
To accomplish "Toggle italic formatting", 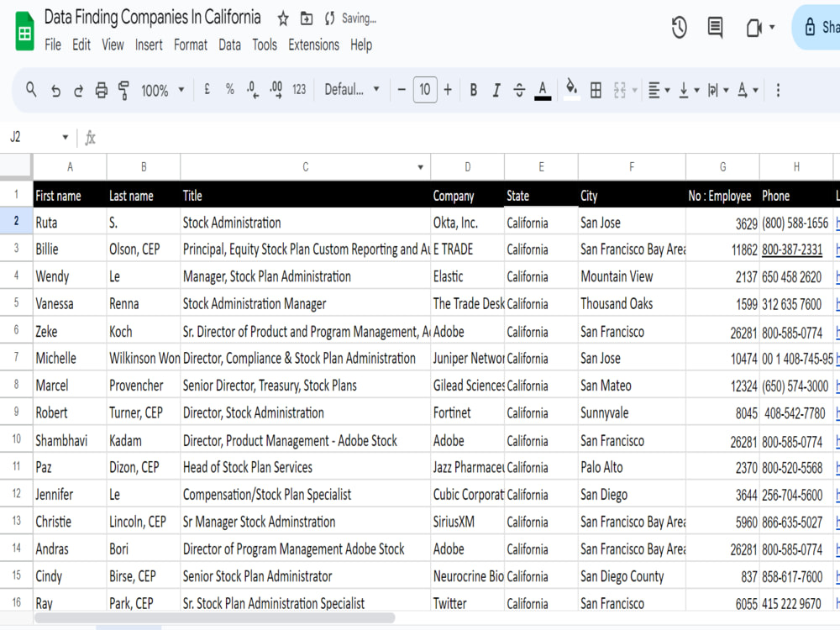I will pos(496,89).
